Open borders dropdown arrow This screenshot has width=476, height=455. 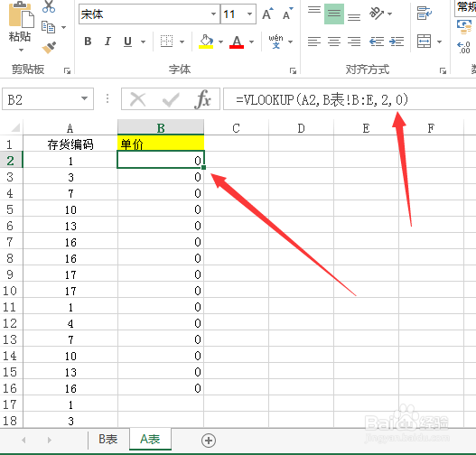(x=182, y=42)
